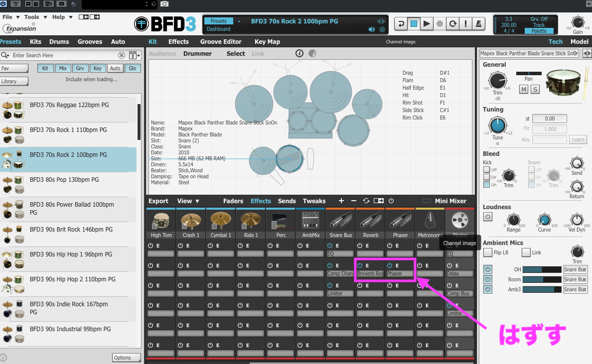The image size is (592, 364).
Task: Select the Master tape reel channel image
Action: click(460, 220)
